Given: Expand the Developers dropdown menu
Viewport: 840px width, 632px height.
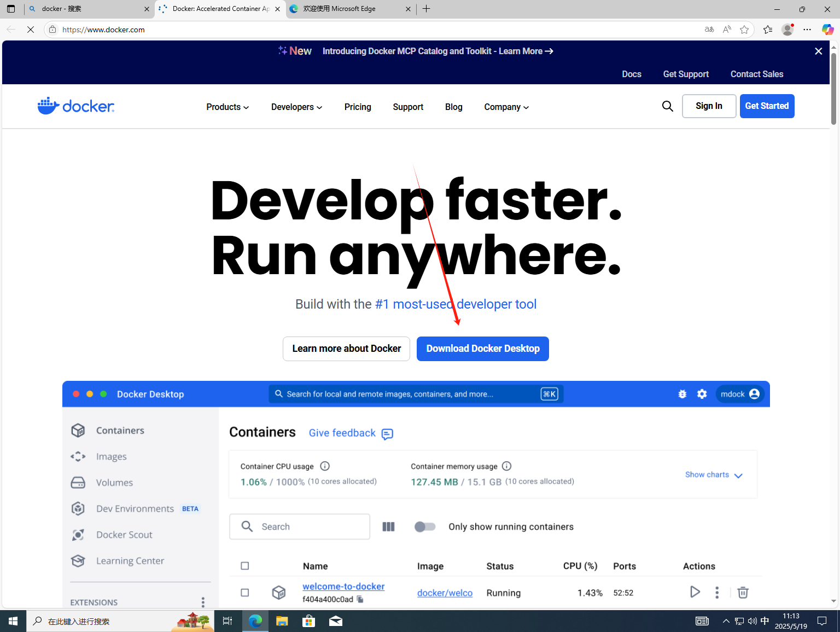Looking at the screenshot, I should [x=297, y=107].
